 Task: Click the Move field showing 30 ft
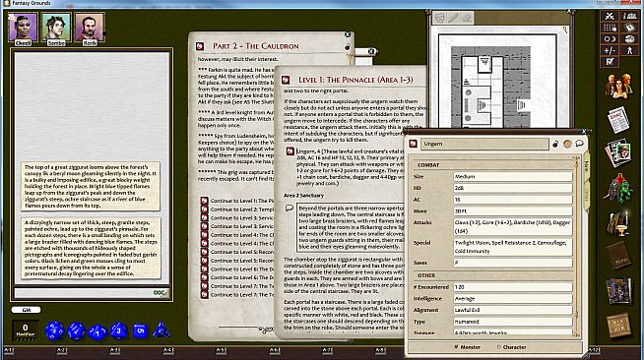[513, 211]
